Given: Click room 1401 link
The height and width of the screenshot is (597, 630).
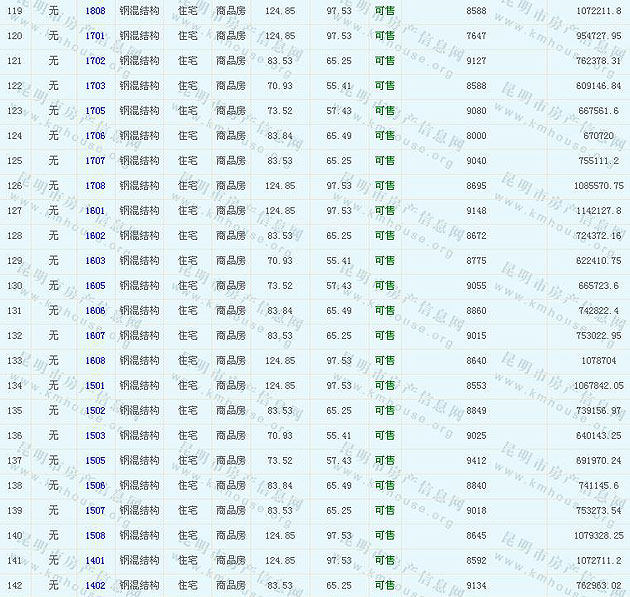Looking at the screenshot, I should tap(95, 560).
